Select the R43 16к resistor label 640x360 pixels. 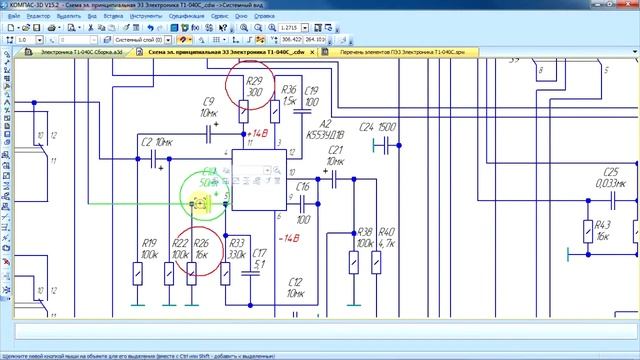[x=602, y=230]
